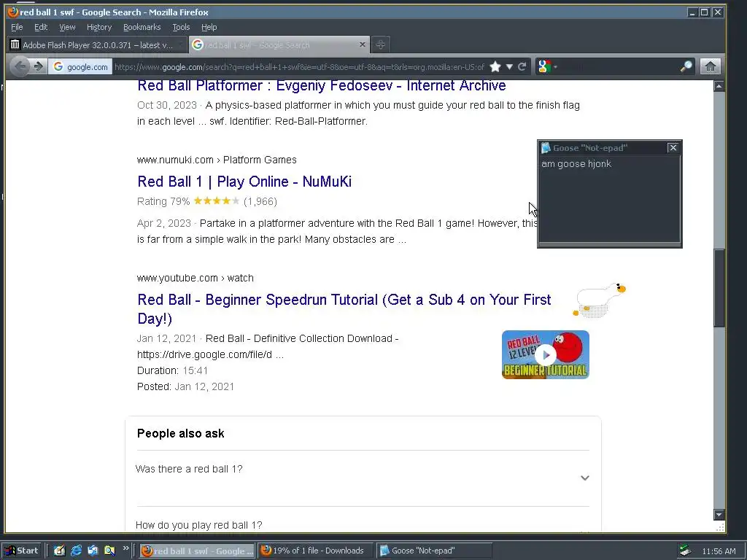The height and width of the screenshot is (560, 747).
Task: Open the Red Ball Beginner Speedrun Tutorial link
Action: tap(344, 309)
